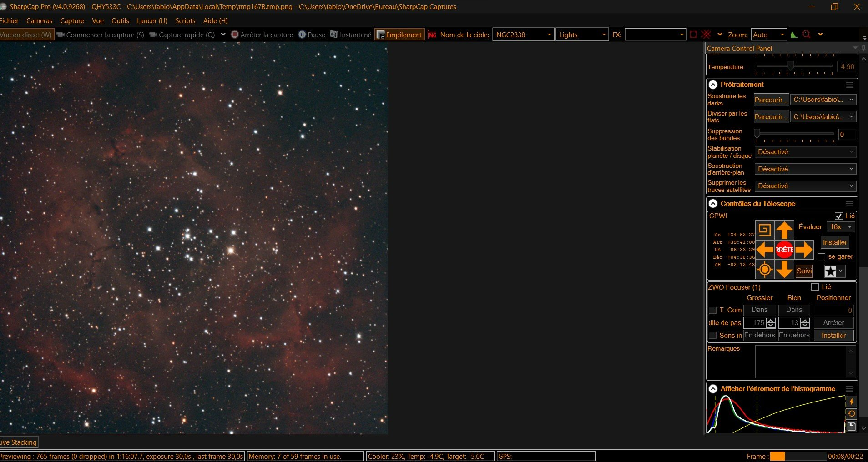Click Parcourir for Diviser par les flats

pyautogui.click(x=771, y=117)
